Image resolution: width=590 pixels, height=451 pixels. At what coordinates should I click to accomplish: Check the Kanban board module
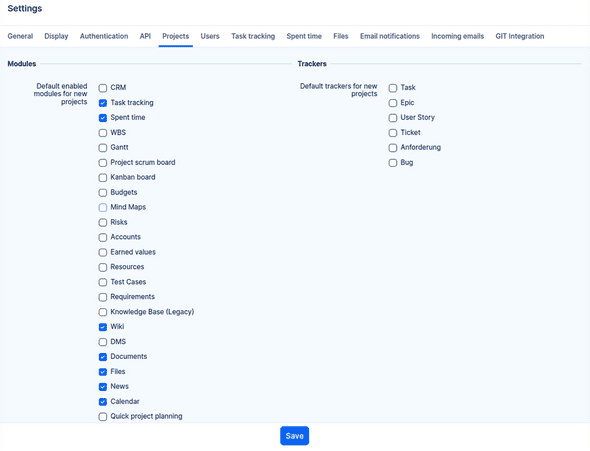coord(103,178)
